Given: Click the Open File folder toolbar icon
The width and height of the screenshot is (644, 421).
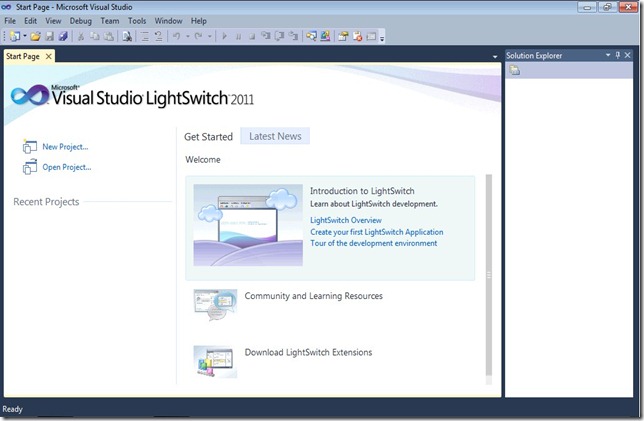Looking at the screenshot, I should pos(35,36).
